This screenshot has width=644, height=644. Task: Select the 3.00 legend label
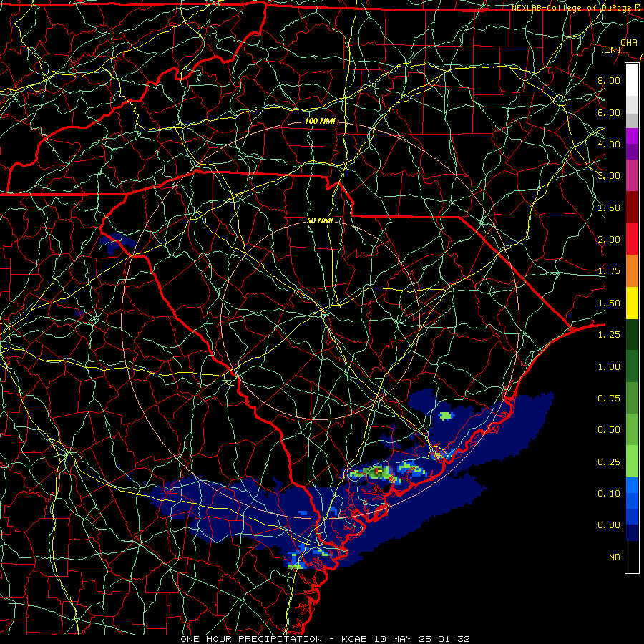[x=609, y=176]
